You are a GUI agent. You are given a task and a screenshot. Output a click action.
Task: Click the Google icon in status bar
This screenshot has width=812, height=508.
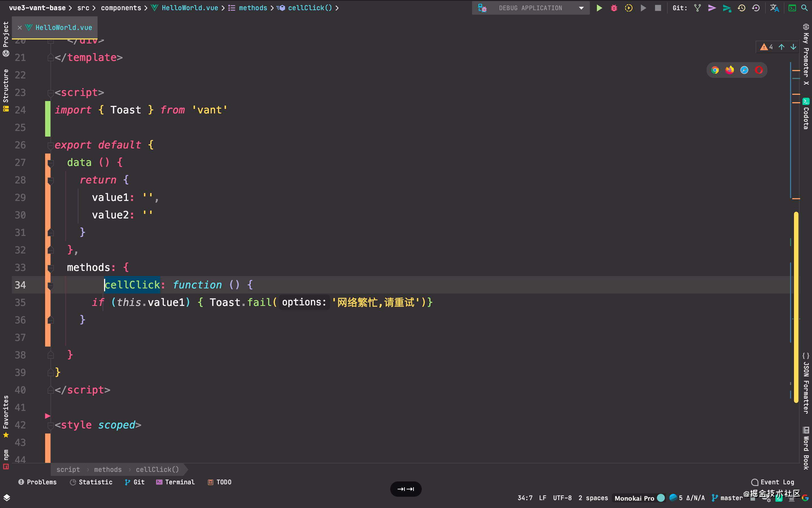click(805, 498)
